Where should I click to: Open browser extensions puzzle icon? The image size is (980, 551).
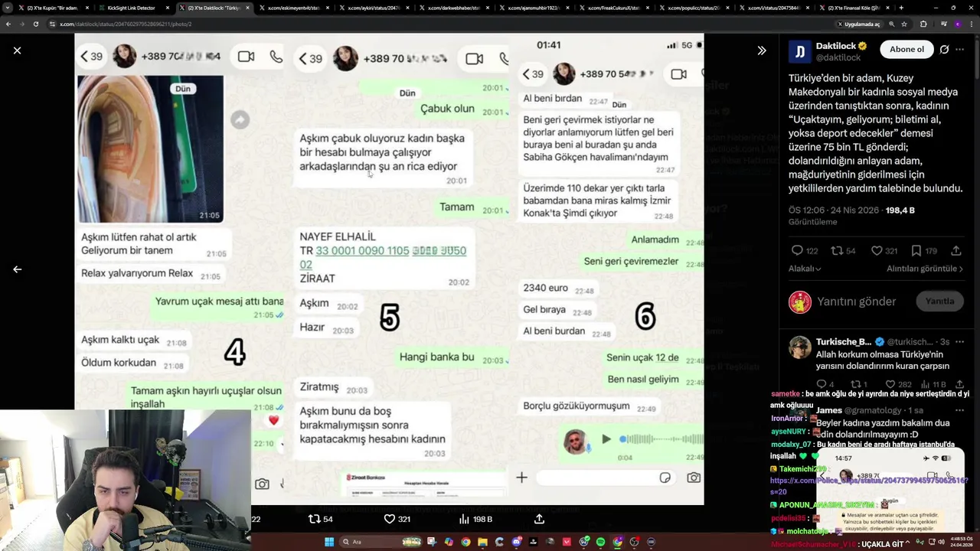pyautogui.click(x=923, y=24)
